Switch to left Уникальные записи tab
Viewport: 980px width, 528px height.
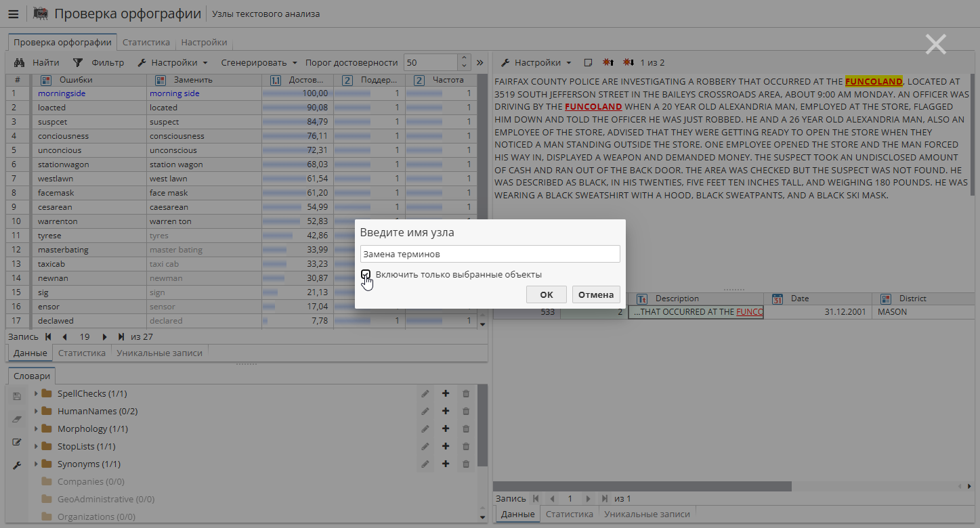[159, 353]
